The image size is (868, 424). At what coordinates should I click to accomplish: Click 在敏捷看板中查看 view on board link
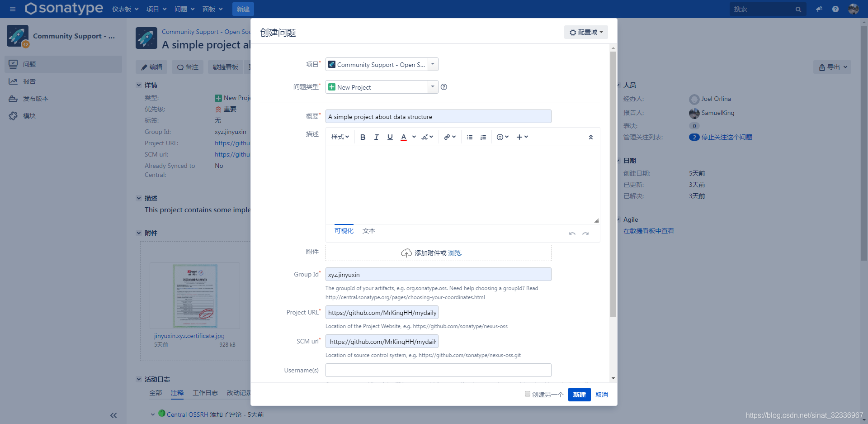[x=649, y=231]
